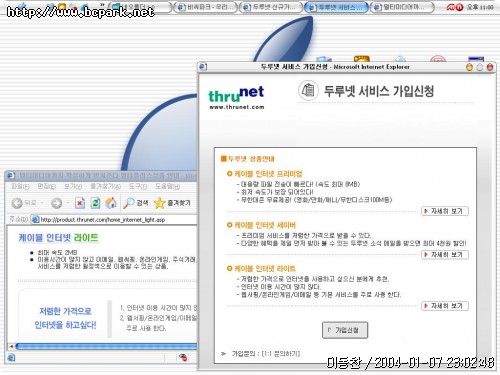Switch to the 비씨파크 taskbar window
Image resolution: width=500 pixels, height=375 pixels.
click(206, 7)
